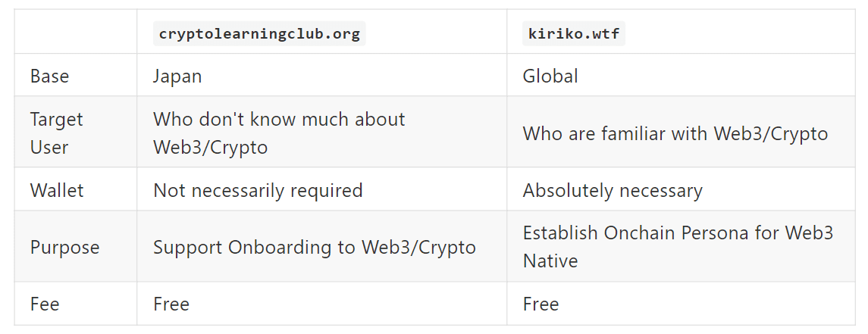This screenshot has height=334, width=868.
Task: Click the "Absolutely necessary" cell
Action: (x=613, y=190)
